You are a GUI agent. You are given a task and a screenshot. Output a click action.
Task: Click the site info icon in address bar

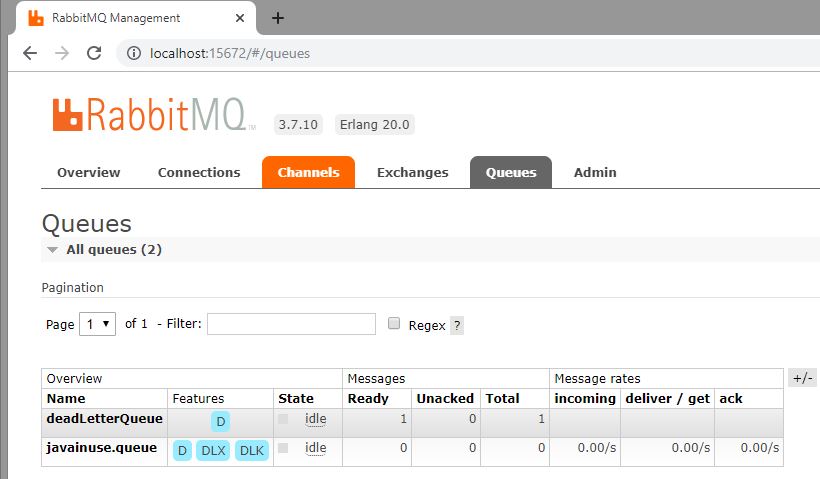[x=134, y=53]
